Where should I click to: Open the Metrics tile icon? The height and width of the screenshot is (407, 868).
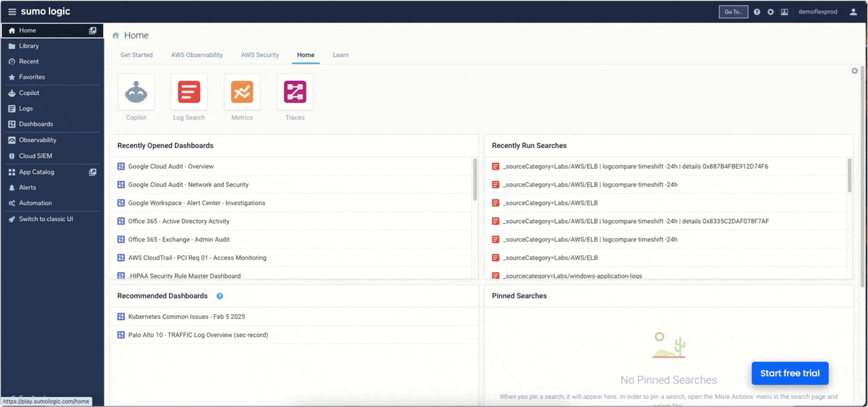click(x=242, y=92)
